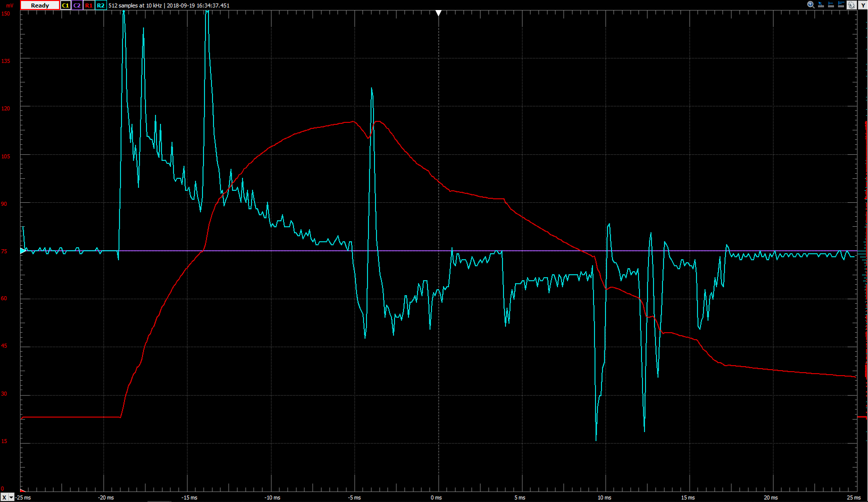Click the cyan R2 zero-level marker at left edge

[22, 251]
